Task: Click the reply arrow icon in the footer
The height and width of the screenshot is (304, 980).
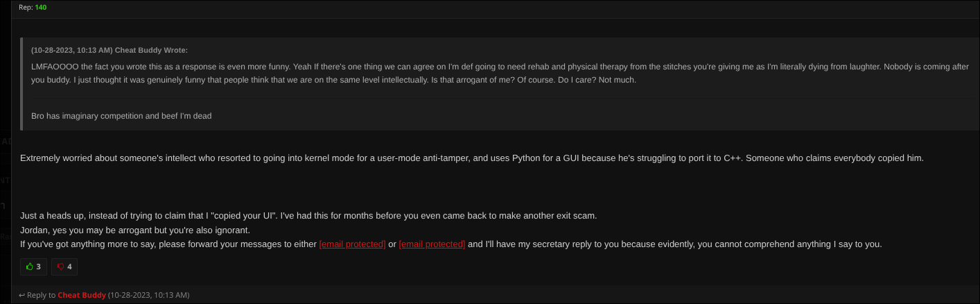Action: [22, 295]
